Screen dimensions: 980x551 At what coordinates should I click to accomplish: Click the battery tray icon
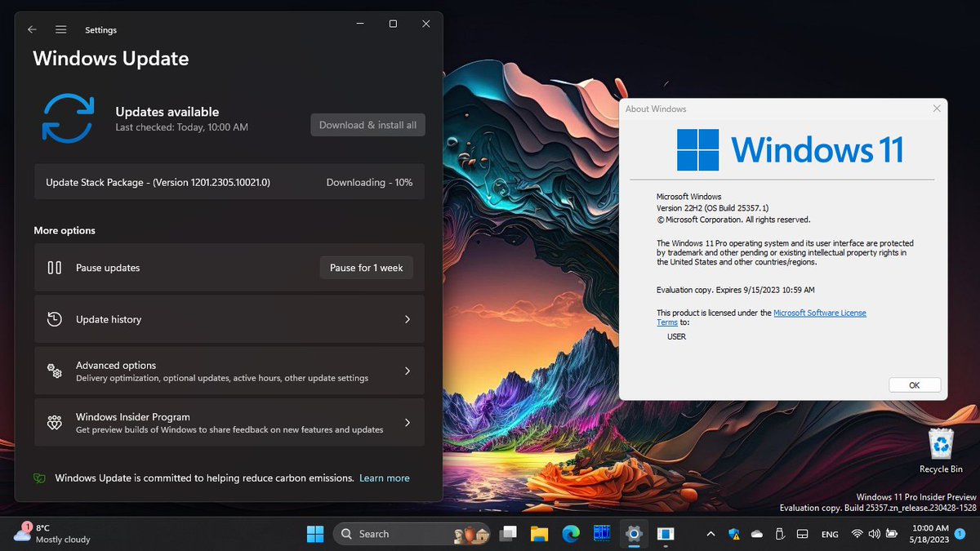(891, 534)
